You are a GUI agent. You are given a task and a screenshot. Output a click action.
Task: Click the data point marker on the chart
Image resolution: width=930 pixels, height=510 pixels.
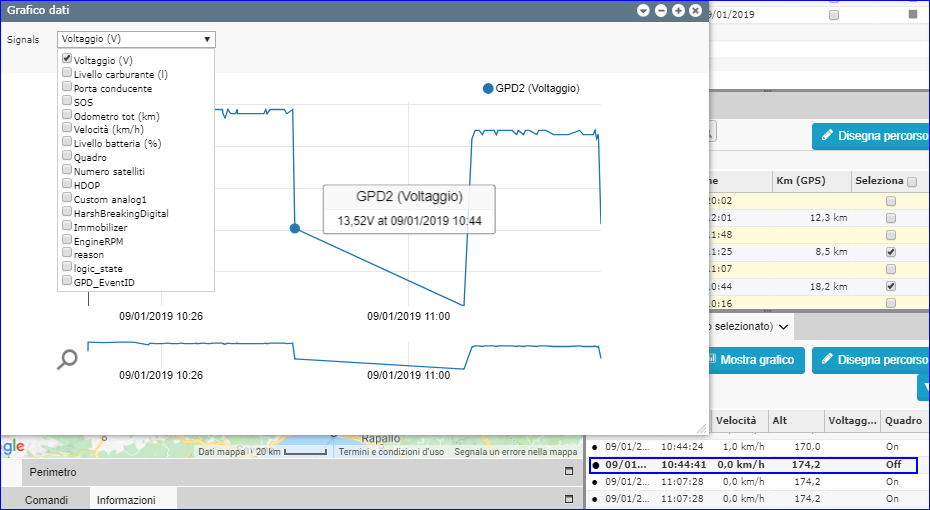click(x=294, y=228)
